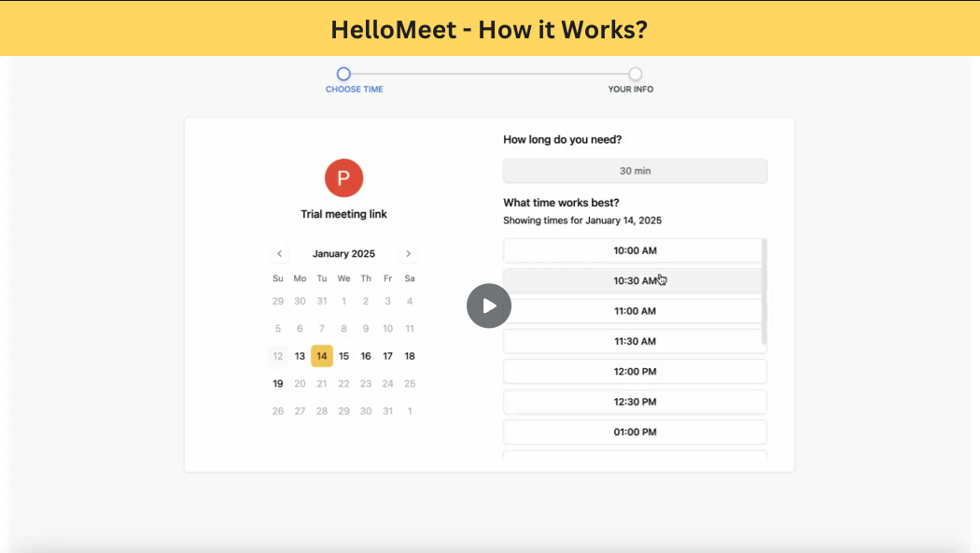Select the Choose Time step circle
The height and width of the screenshot is (553, 980).
point(343,74)
